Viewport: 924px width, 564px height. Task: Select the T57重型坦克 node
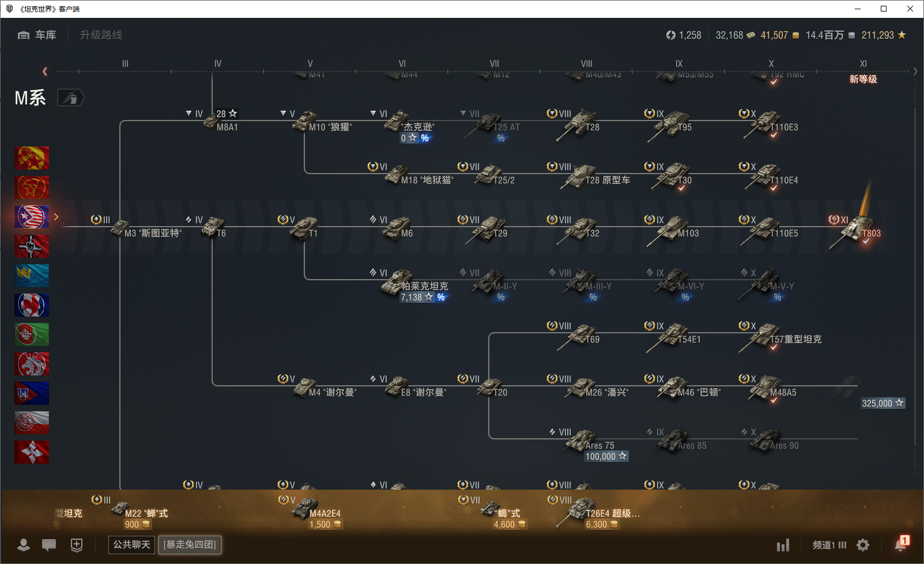[x=780, y=336]
